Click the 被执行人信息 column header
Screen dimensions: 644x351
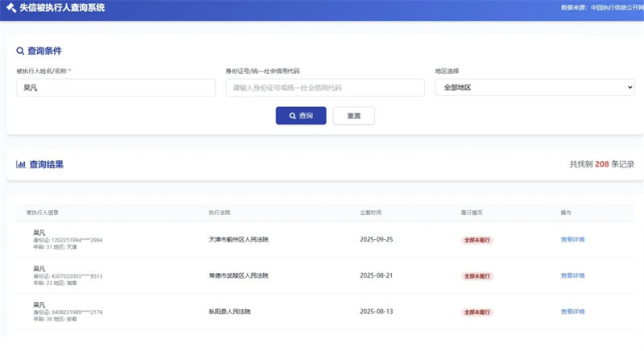point(42,213)
